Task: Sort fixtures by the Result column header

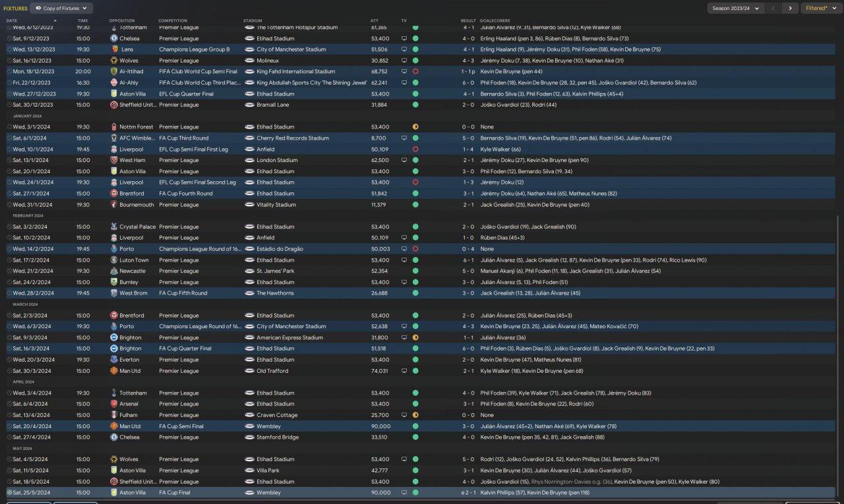Action: tap(468, 20)
